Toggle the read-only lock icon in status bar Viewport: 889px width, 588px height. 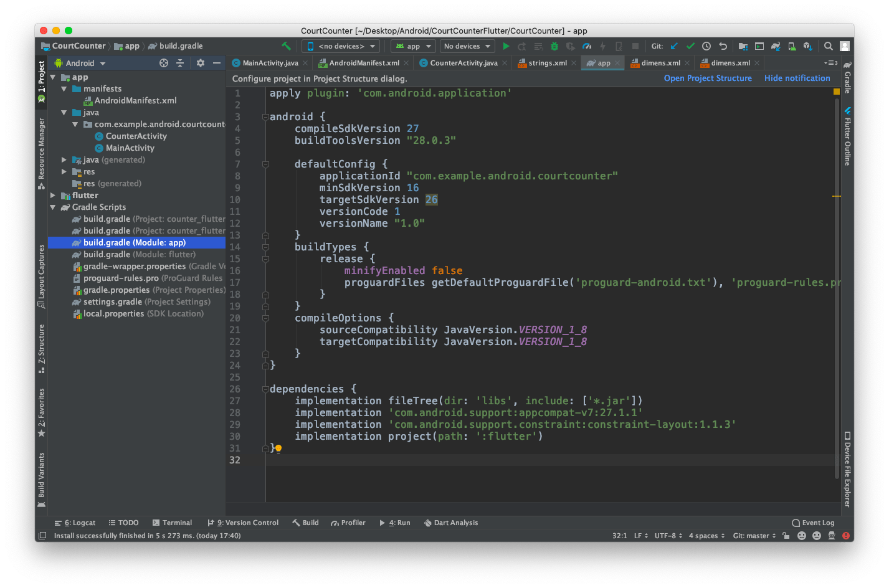tap(786, 536)
